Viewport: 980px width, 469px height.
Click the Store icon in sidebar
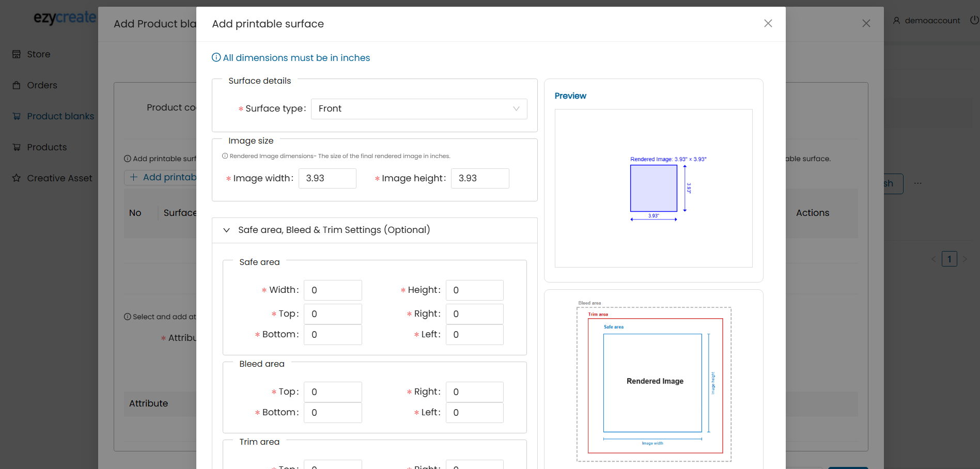tap(17, 54)
